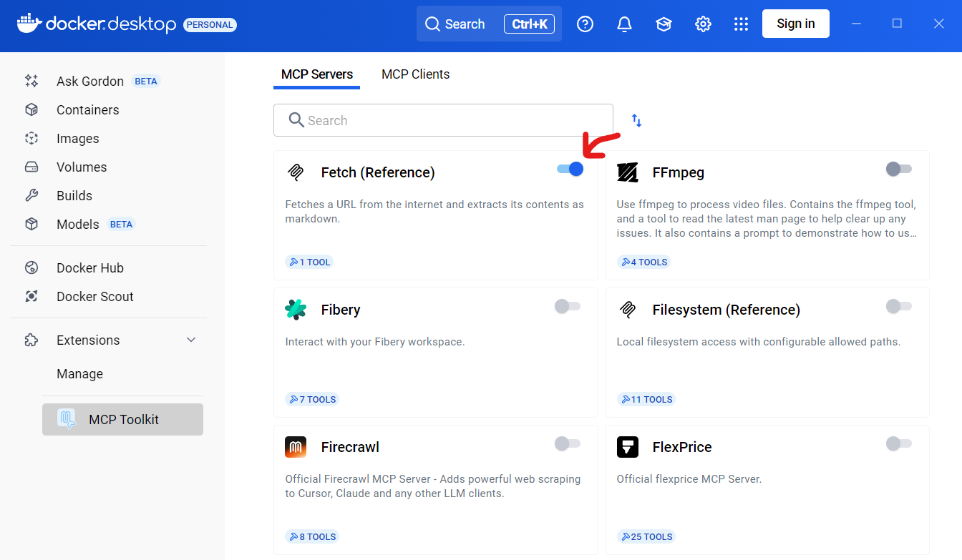Open Settings gear icon
This screenshot has height=560, width=962.
704,24
